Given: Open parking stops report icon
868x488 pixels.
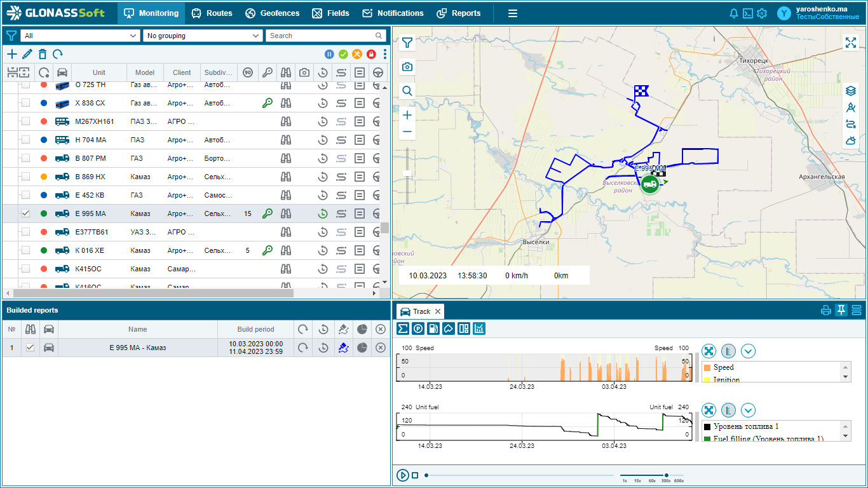Looking at the screenshot, I should coord(418,329).
